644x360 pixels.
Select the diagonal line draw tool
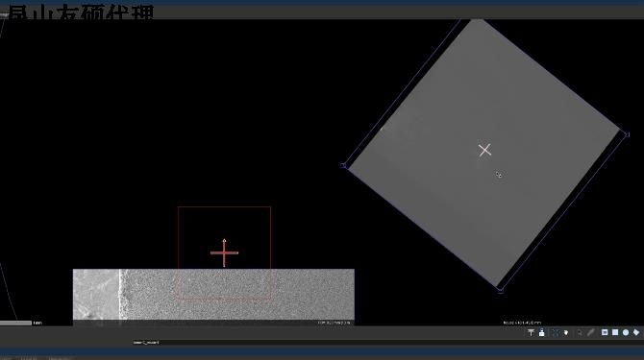click(x=590, y=332)
